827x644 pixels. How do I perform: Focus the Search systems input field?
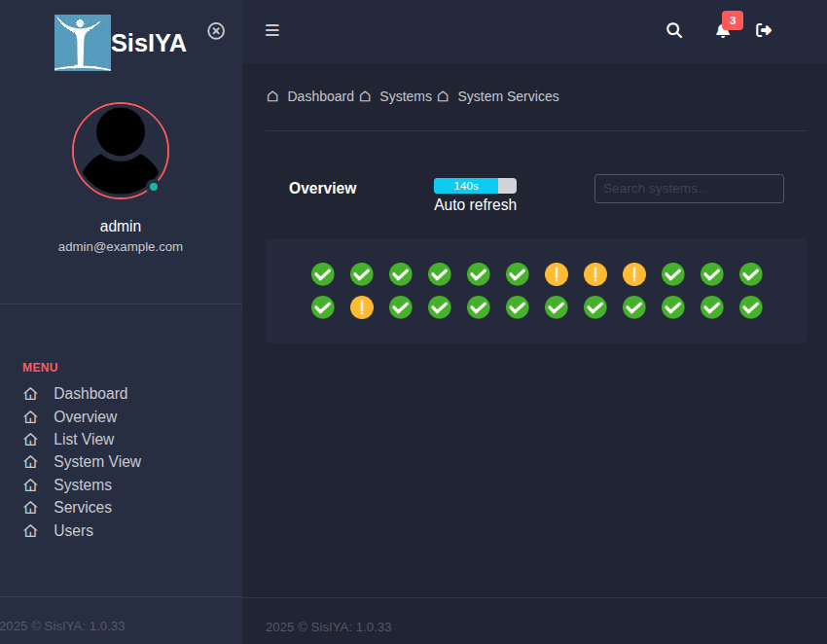(689, 189)
